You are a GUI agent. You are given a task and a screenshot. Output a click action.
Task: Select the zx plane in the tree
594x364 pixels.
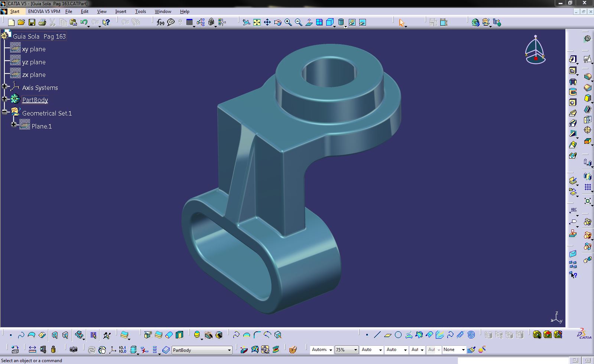[34, 75]
